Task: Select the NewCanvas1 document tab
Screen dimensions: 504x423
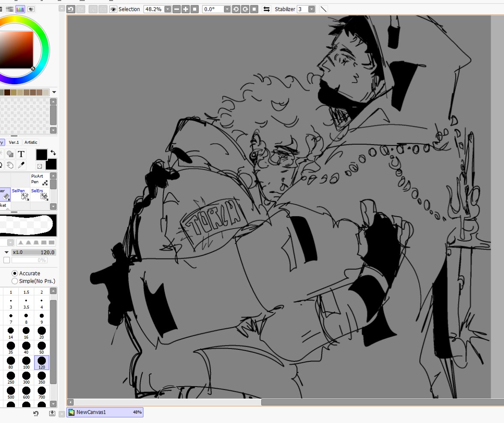Action: pos(105,412)
